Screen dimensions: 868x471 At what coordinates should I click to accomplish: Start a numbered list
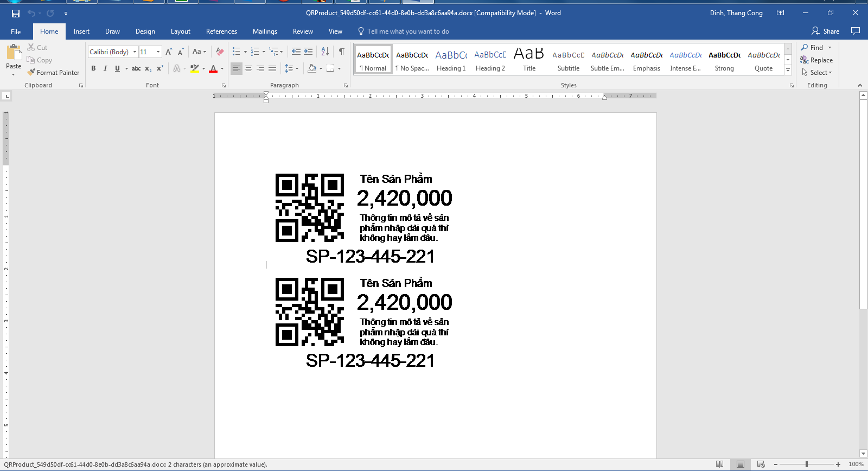pos(255,52)
